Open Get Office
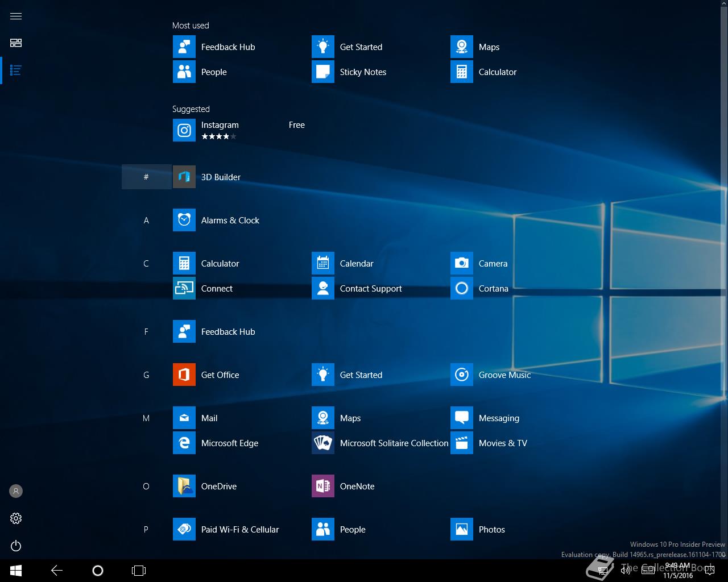 (x=241, y=375)
